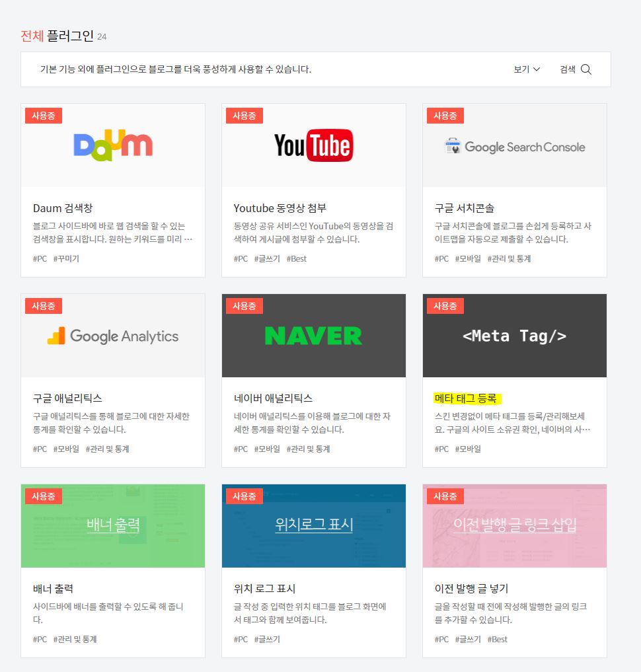The width and height of the screenshot is (641, 672).
Task: Click #Best tag on Youtube 동영상 첨부 card
Action: [297, 259]
